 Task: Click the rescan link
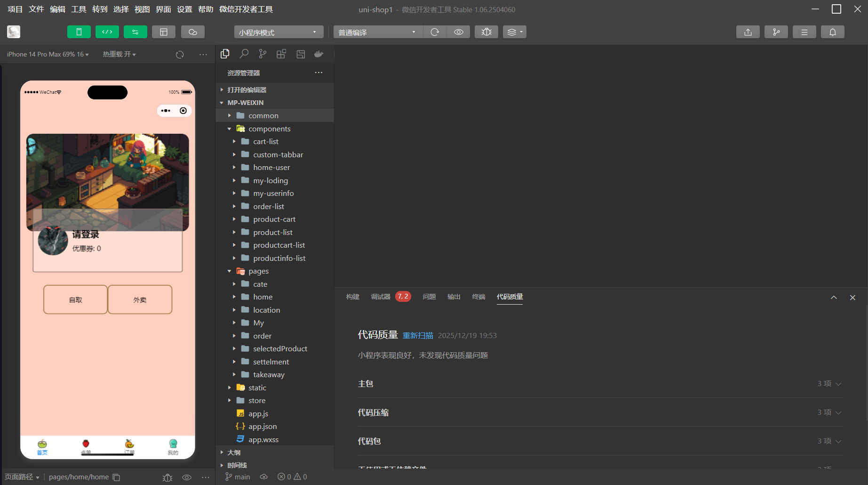[418, 335]
